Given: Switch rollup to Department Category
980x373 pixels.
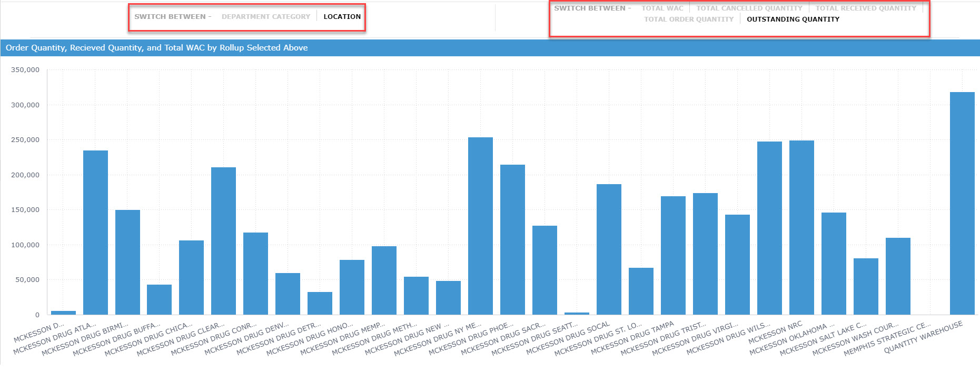Looking at the screenshot, I should tap(266, 17).
